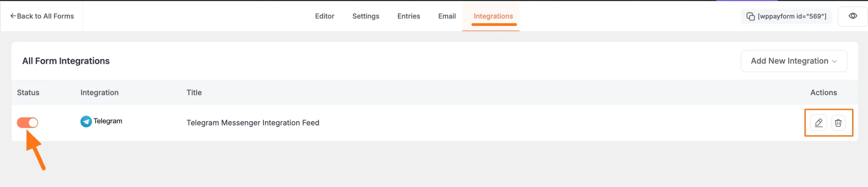Click the Telegram Messenger Integration Feed title
This screenshot has width=868, height=187.
tap(253, 123)
